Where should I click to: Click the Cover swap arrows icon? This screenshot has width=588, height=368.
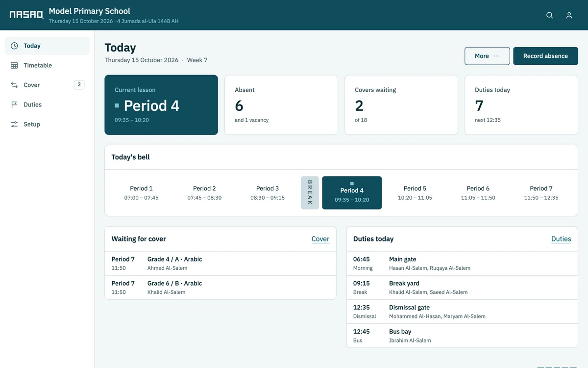[x=14, y=85]
